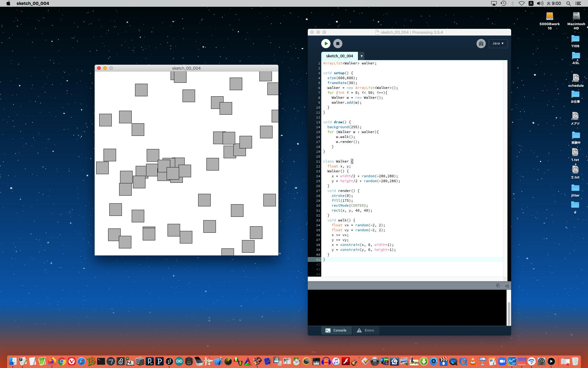This screenshot has height=368, width=588.
Task: Collapse the console with triangle icon
Action: pos(507,286)
